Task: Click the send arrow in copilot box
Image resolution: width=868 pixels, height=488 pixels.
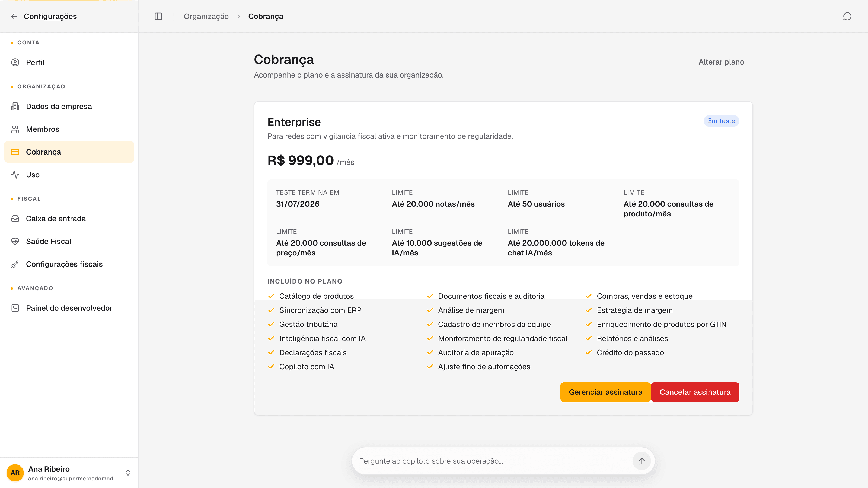Action: 642,461
